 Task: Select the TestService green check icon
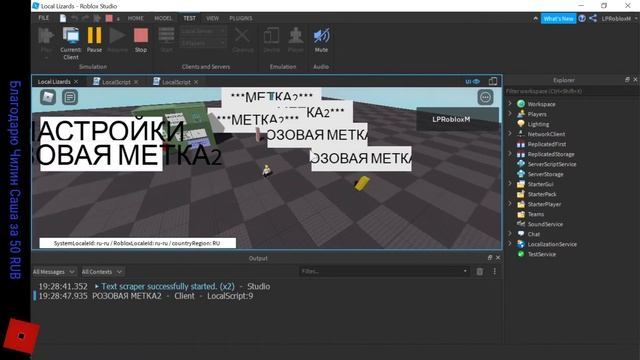pyautogui.click(x=521, y=254)
